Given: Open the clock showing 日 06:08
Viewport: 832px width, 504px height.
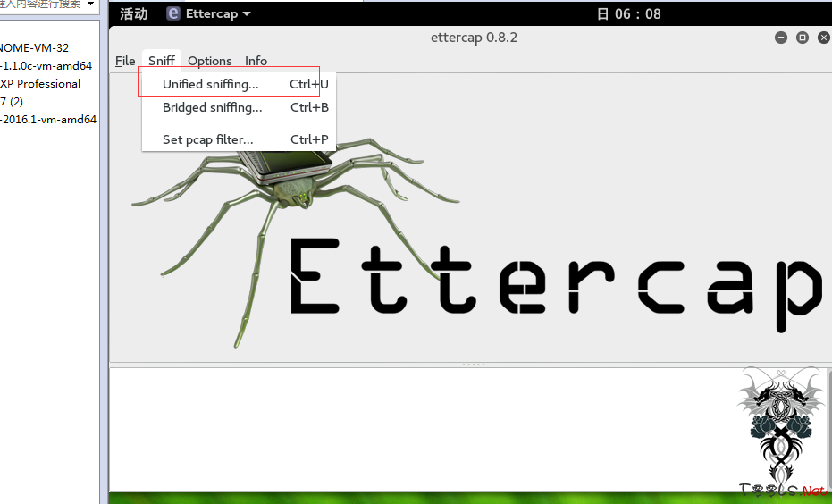Looking at the screenshot, I should coord(629,14).
